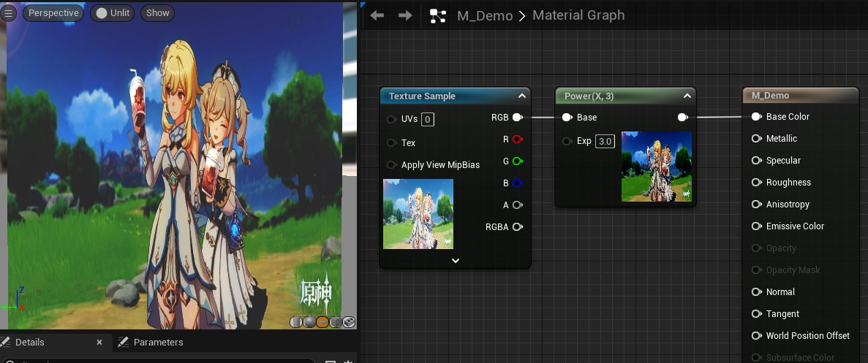The height and width of the screenshot is (363, 868).
Task: Open the Unlit view mode dropdown
Action: (113, 13)
